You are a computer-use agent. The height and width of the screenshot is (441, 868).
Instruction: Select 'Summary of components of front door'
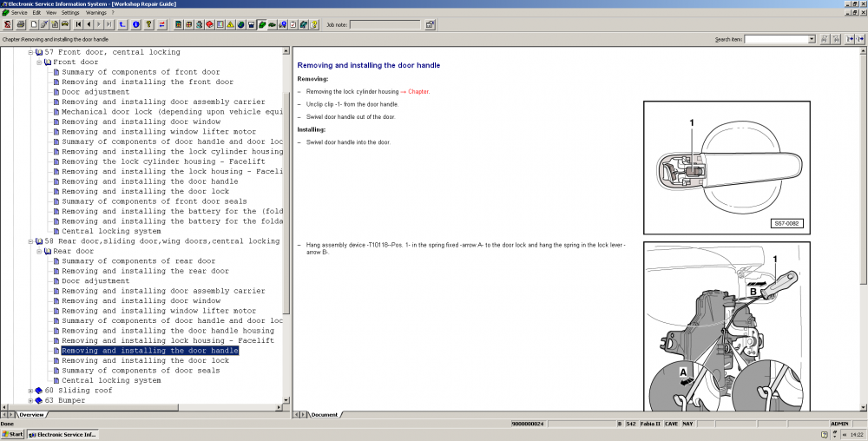point(141,72)
